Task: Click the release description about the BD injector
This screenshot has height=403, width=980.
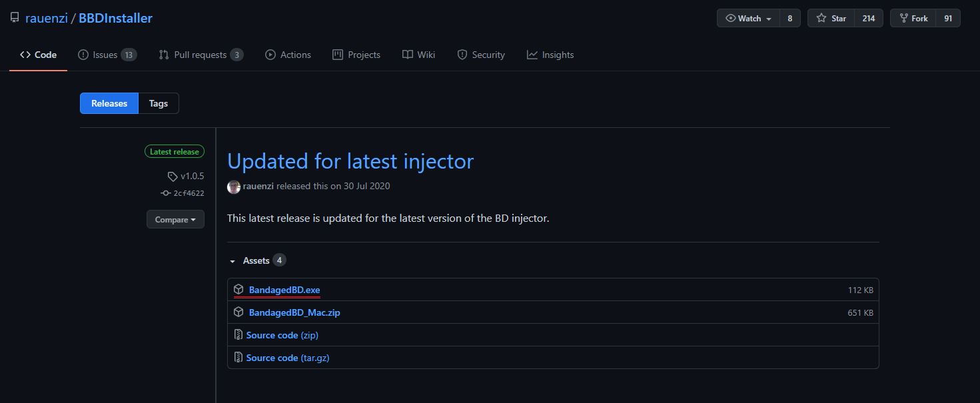Action: pyautogui.click(x=388, y=218)
